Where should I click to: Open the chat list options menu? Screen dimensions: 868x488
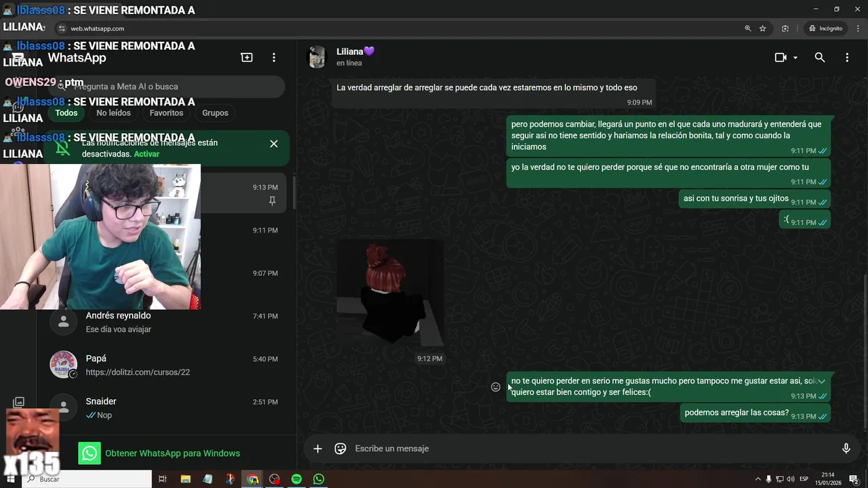pos(274,58)
